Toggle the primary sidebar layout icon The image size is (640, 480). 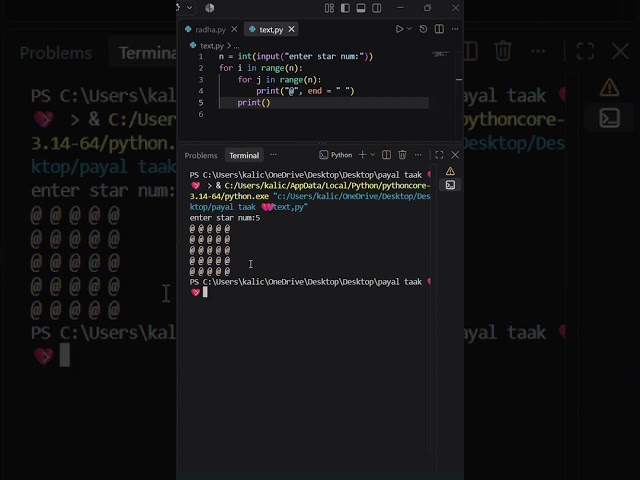coord(345,8)
